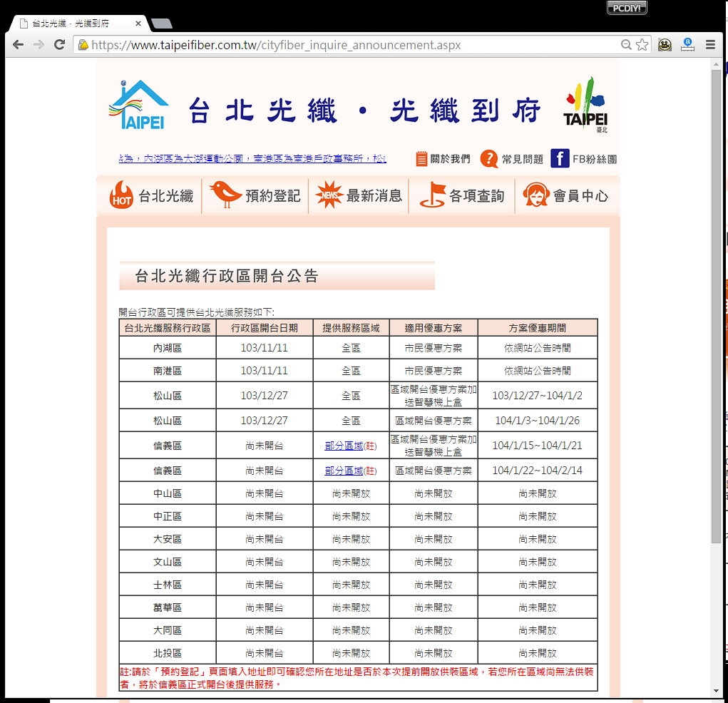Click the scrollbar up arrow
The height and width of the screenshot is (703, 728).
717,63
